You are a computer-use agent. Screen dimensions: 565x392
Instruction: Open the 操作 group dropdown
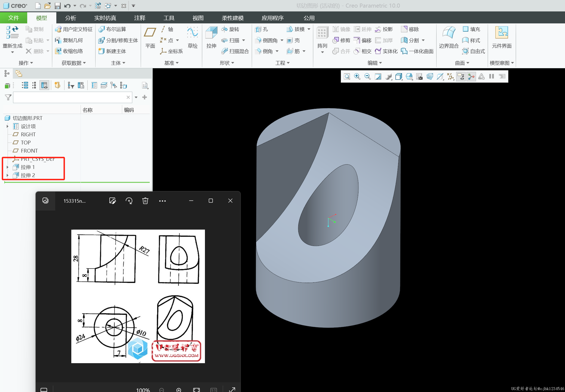tap(26, 63)
